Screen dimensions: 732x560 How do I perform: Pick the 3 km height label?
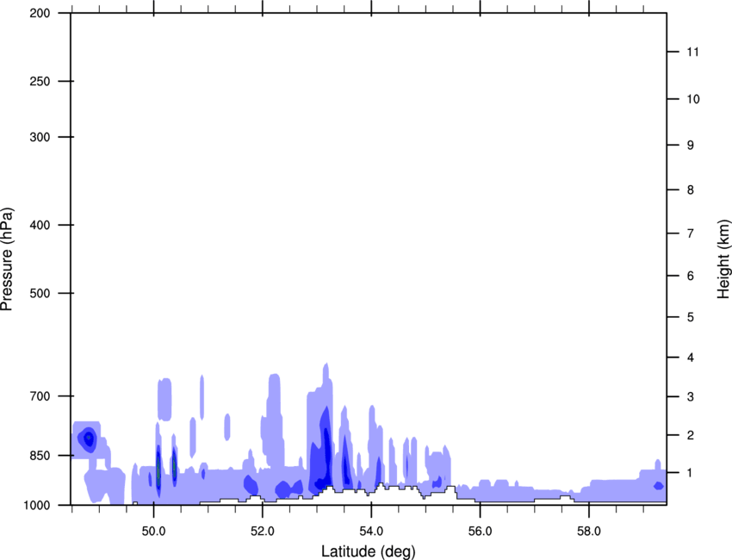point(691,396)
